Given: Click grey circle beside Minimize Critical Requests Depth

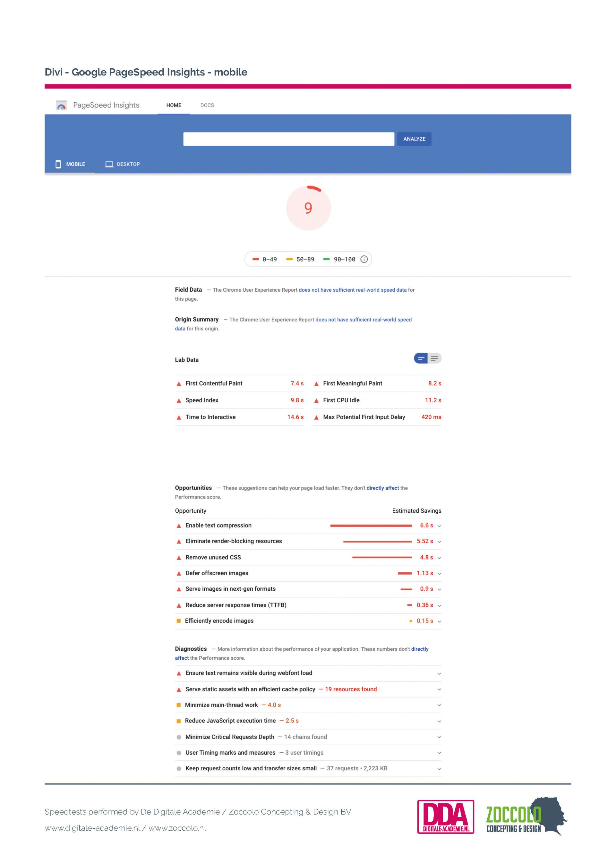Looking at the screenshot, I should [179, 737].
